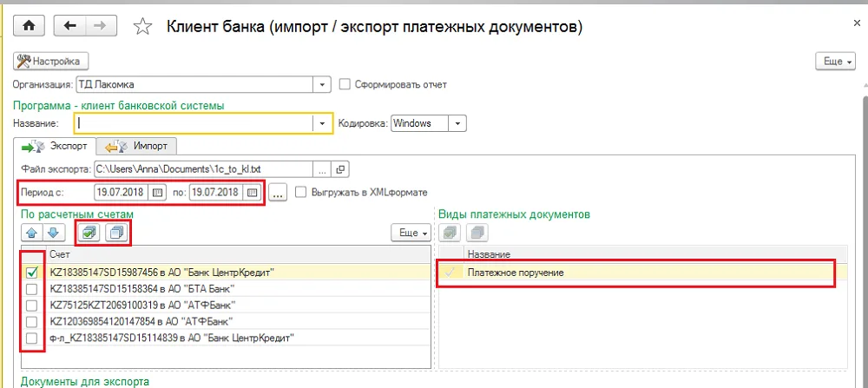Open the Еще menu at top right
The height and width of the screenshot is (388, 868).
click(x=836, y=62)
